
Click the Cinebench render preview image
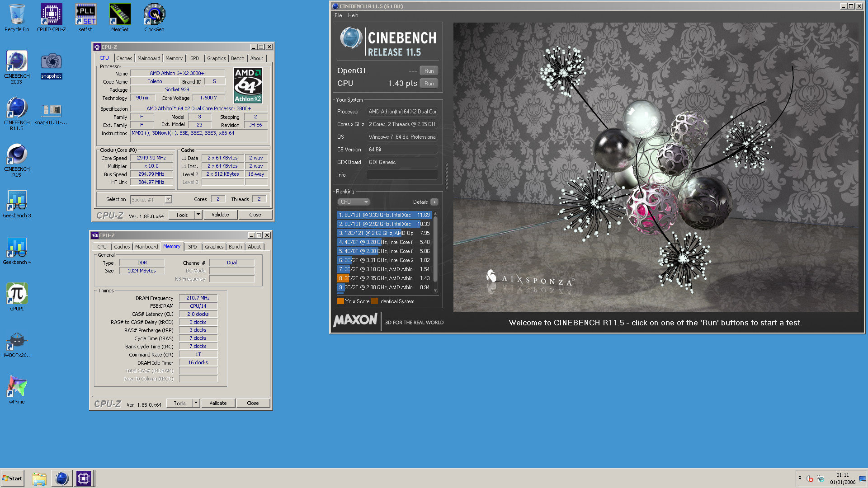click(656, 167)
